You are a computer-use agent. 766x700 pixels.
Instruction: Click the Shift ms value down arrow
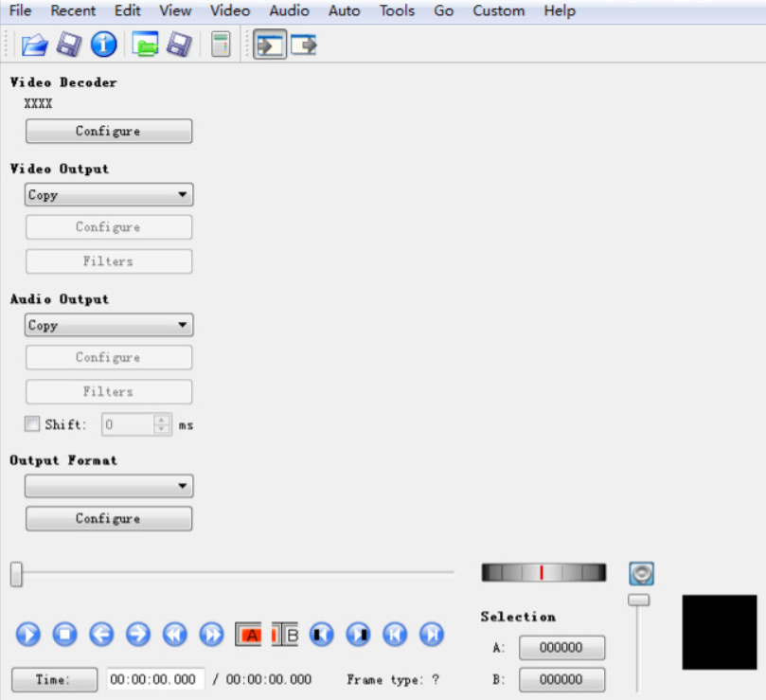[x=162, y=429]
